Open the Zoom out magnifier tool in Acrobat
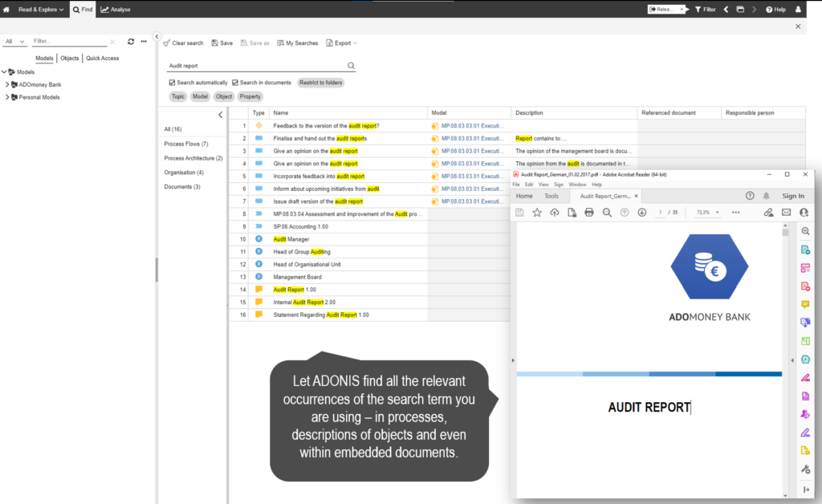 tap(608, 213)
